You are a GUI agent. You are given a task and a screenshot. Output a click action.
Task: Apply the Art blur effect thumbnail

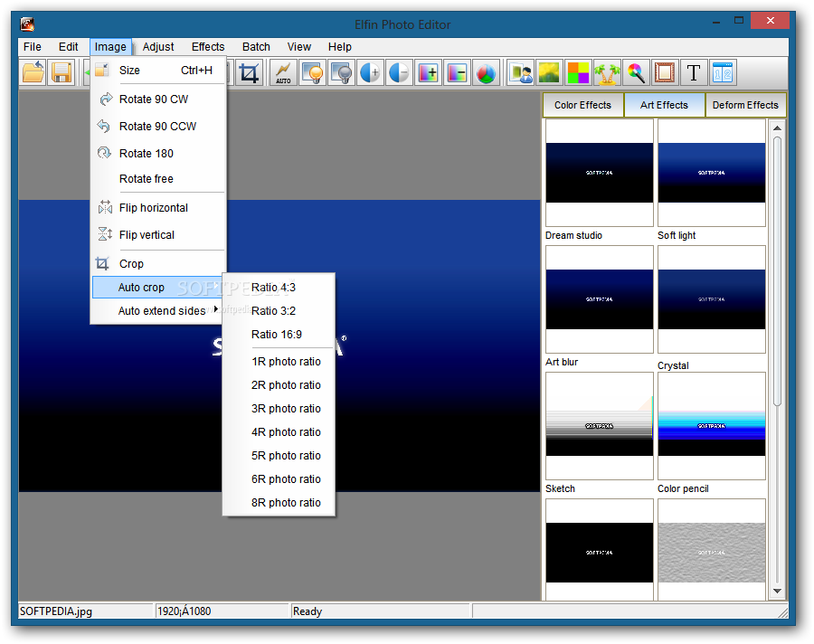(x=599, y=299)
